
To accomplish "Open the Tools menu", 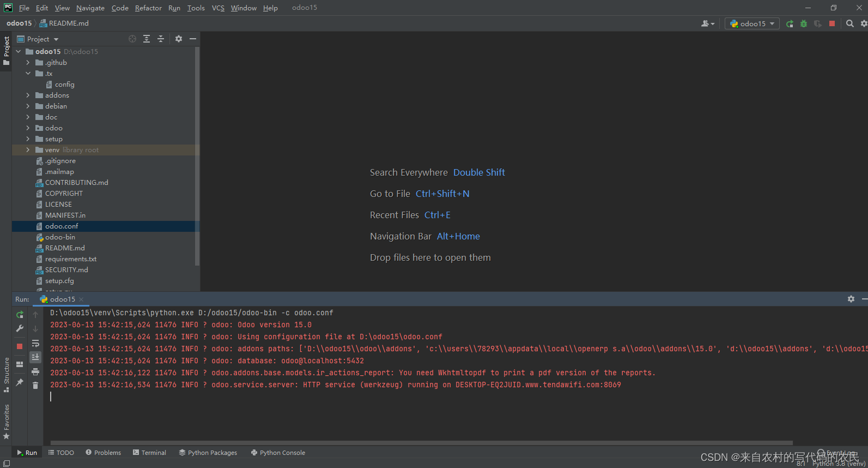I will tap(196, 8).
